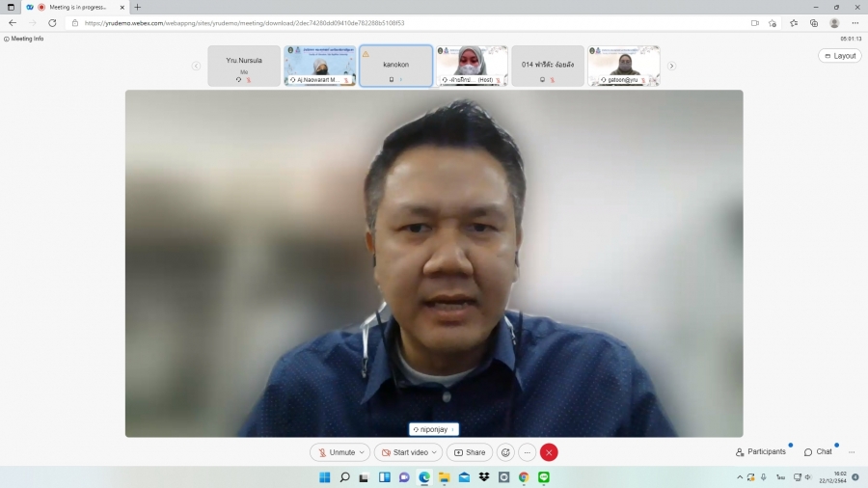Open the emoji reactions menu
This screenshot has height=488, width=868.
(x=505, y=452)
